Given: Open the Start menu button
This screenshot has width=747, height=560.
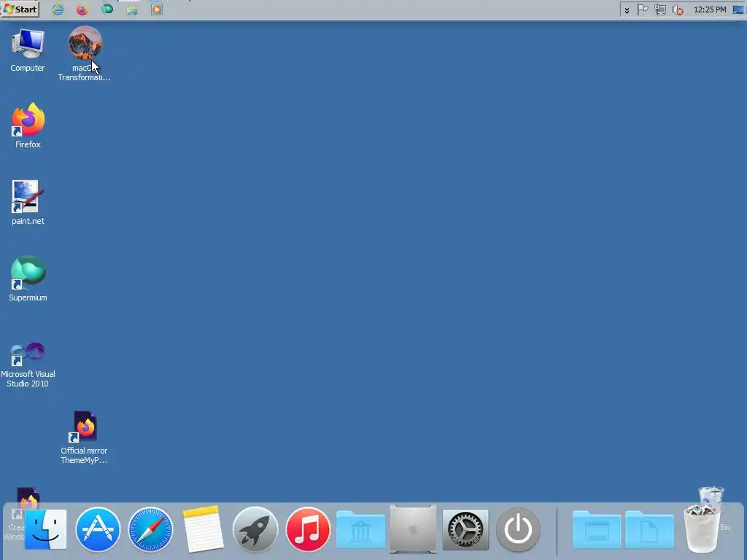Looking at the screenshot, I should (x=20, y=9).
